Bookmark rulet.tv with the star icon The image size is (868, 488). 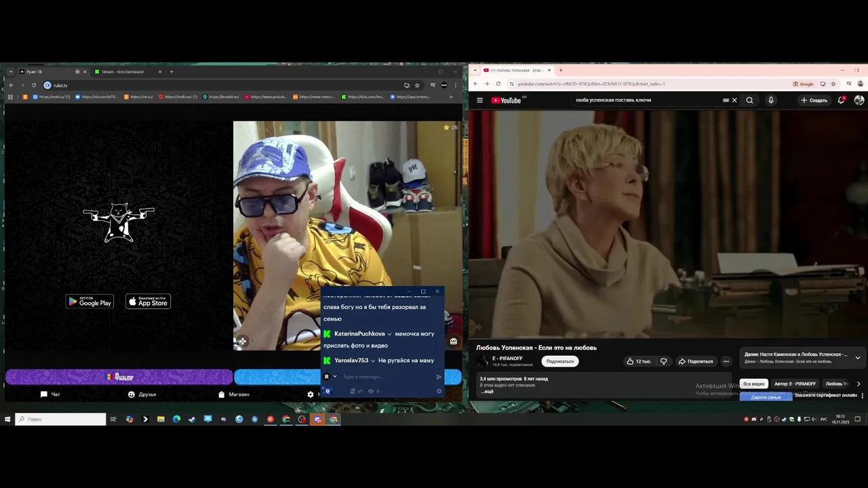pos(417,85)
